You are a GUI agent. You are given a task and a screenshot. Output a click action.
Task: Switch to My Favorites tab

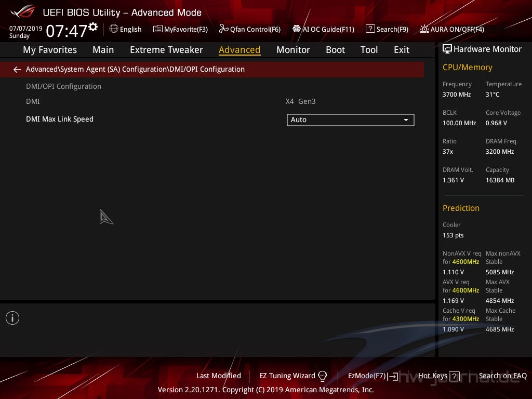(x=50, y=50)
